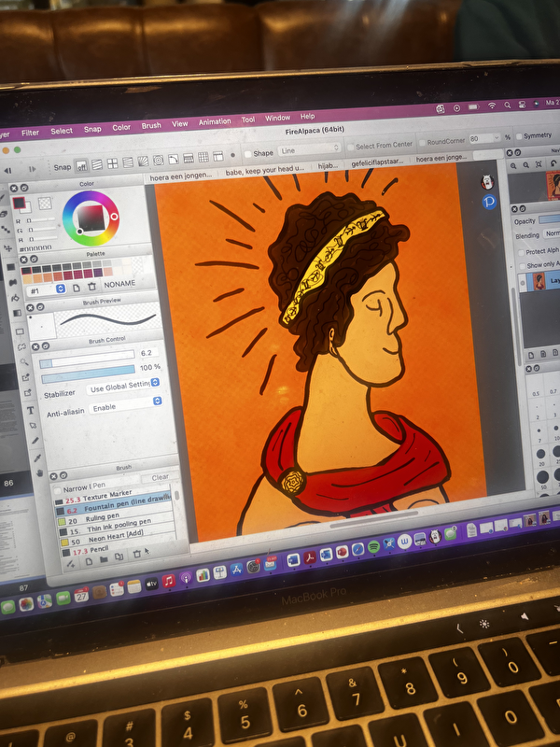
Task: Open the Anti-aliasing Enable dropdown
Action: (x=125, y=405)
